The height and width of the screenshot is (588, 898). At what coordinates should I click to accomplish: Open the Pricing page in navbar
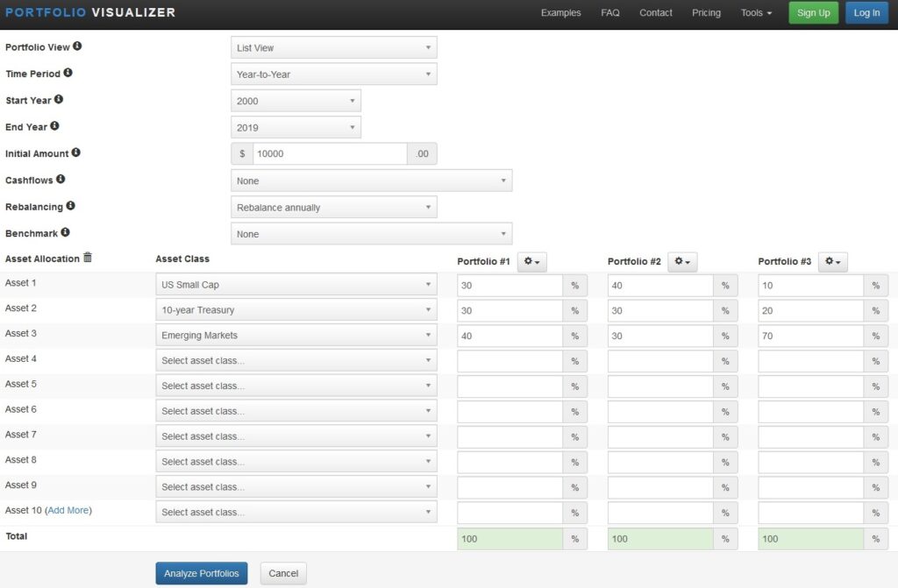(706, 12)
